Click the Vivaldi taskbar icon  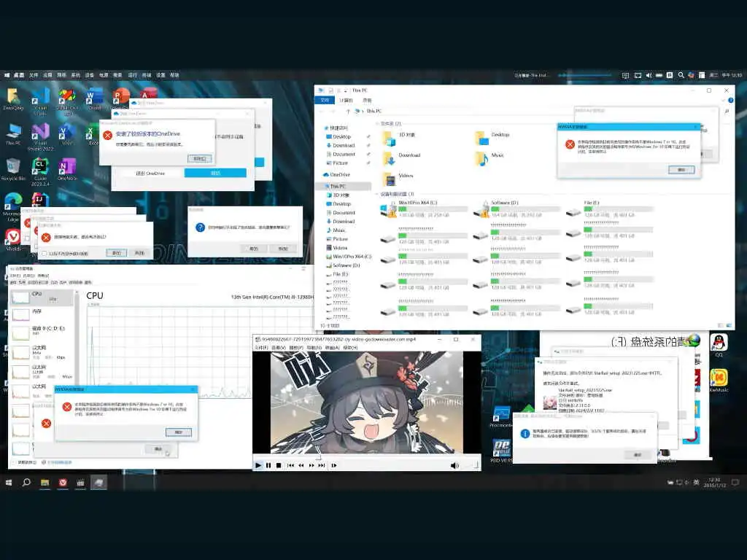pos(63,483)
